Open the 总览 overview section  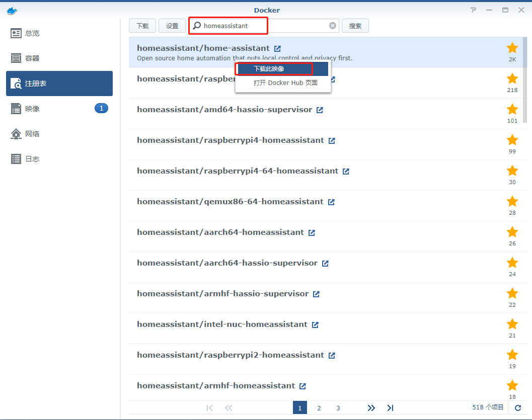tap(59, 33)
